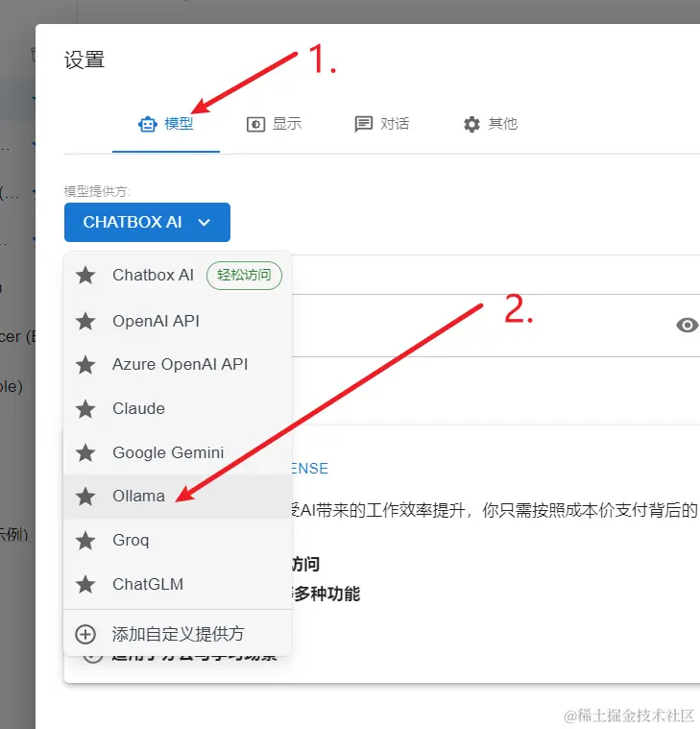This screenshot has height=729, width=700.
Task: Open the 模型 (Model) settings tab
Action: tap(166, 124)
